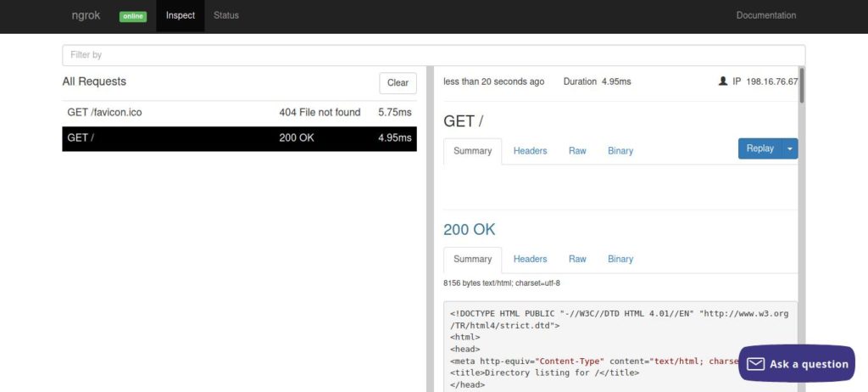Clear all captured requests
This screenshot has width=868, height=392.
coord(398,82)
